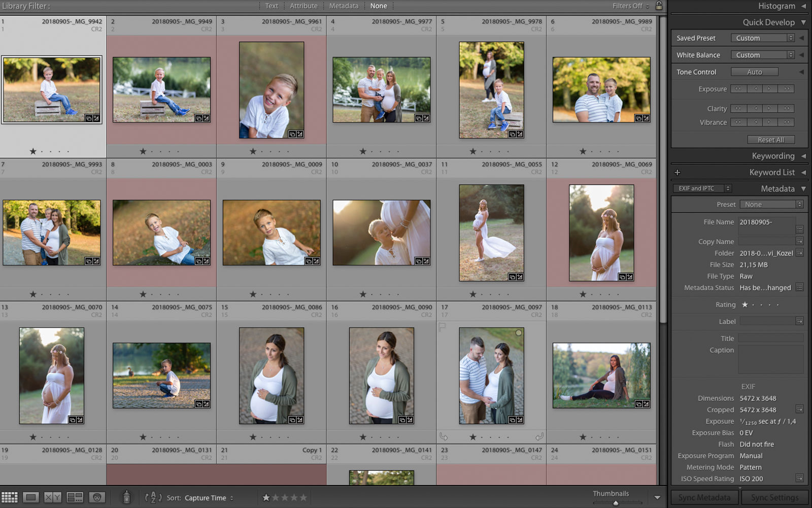812x508 pixels.
Task: Select MG_9961 boy portrait thumbnail
Action: pyautogui.click(x=272, y=90)
